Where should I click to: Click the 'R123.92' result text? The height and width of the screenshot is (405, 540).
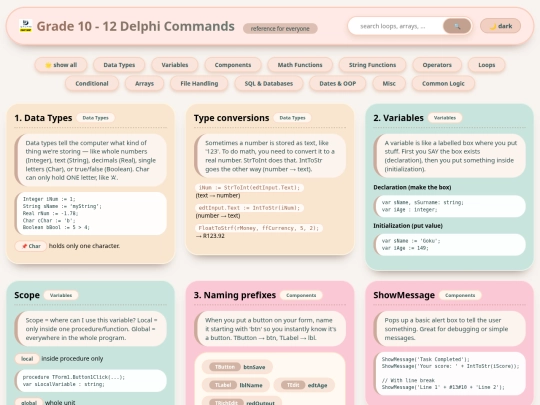[x=214, y=236]
